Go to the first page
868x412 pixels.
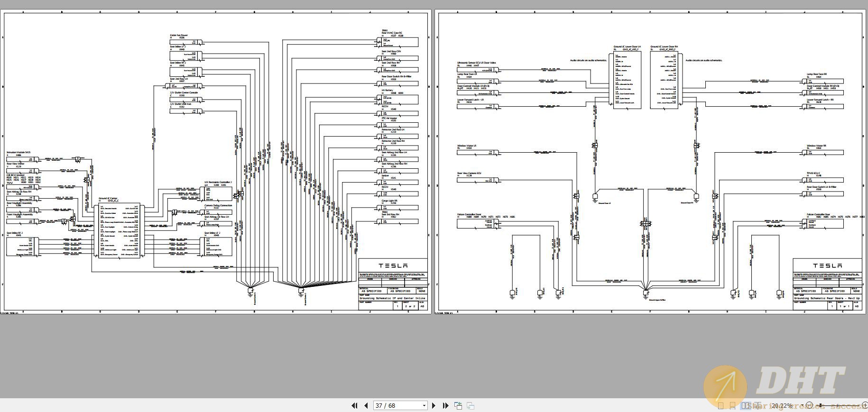pos(354,405)
